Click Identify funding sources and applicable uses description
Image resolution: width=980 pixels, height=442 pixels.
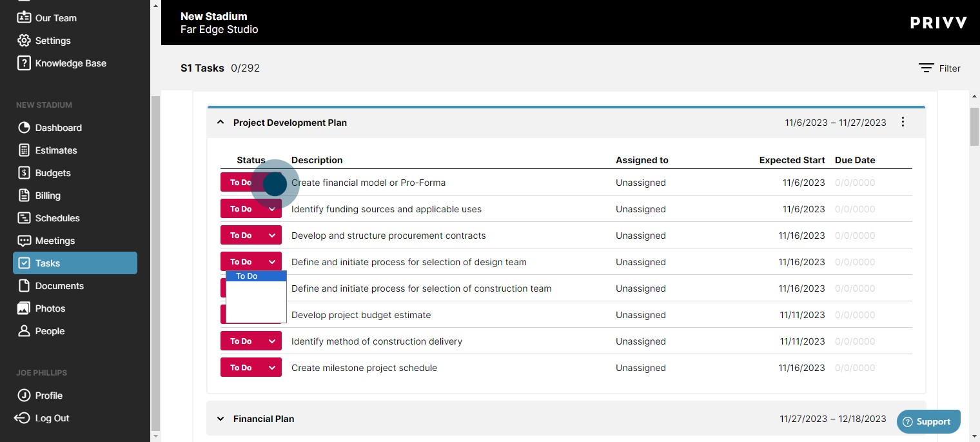(x=386, y=209)
